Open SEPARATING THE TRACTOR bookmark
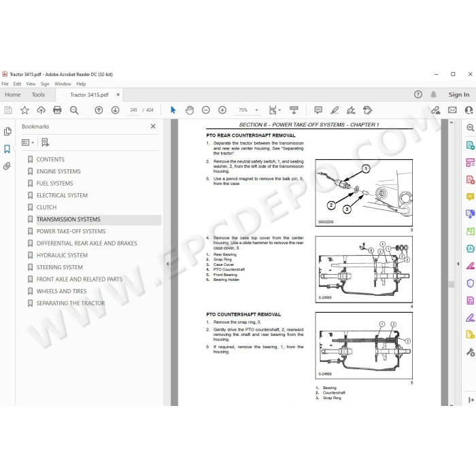Viewport: 476px width, 476px height. [x=71, y=303]
